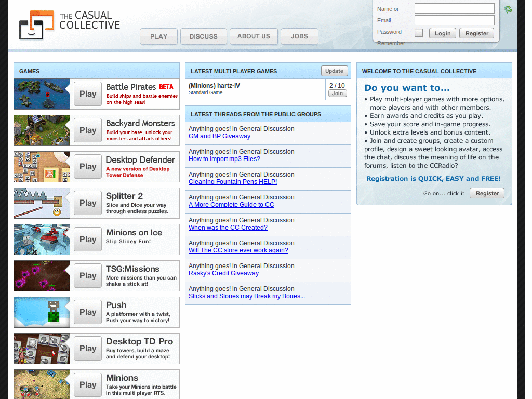Open the Battle Pirates game thumbnail

coord(42,94)
